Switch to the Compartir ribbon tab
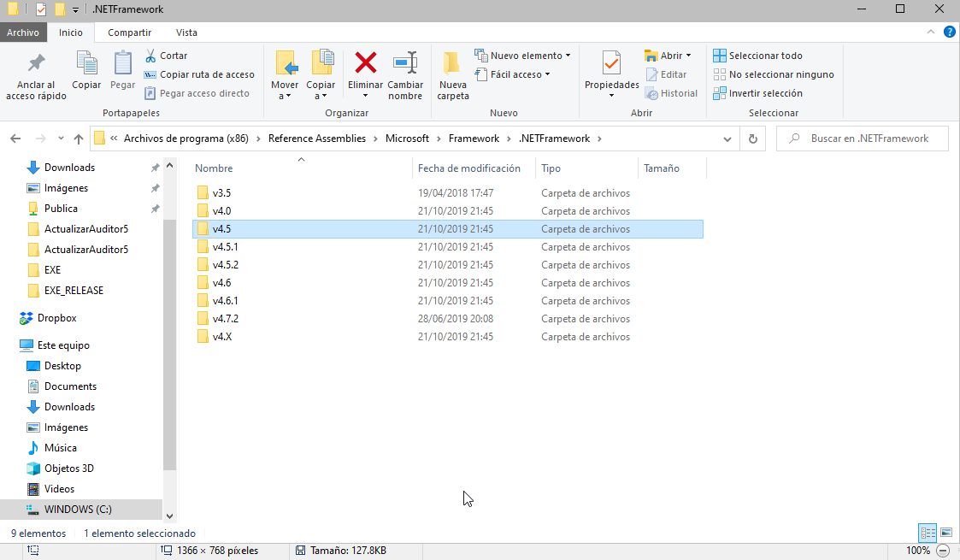This screenshot has height=560, width=960. pos(130,32)
